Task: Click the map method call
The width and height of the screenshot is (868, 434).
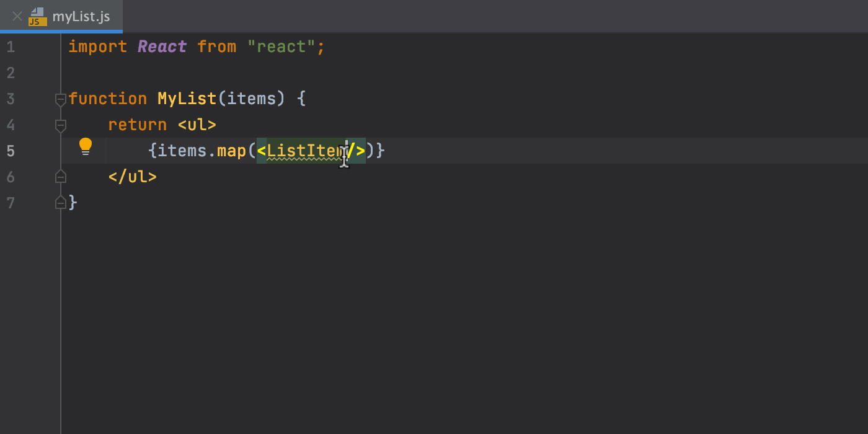Action: (x=232, y=151)
